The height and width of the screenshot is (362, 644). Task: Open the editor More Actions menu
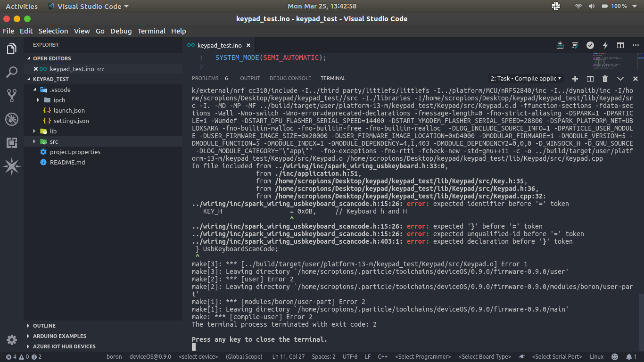click(636, 45)
